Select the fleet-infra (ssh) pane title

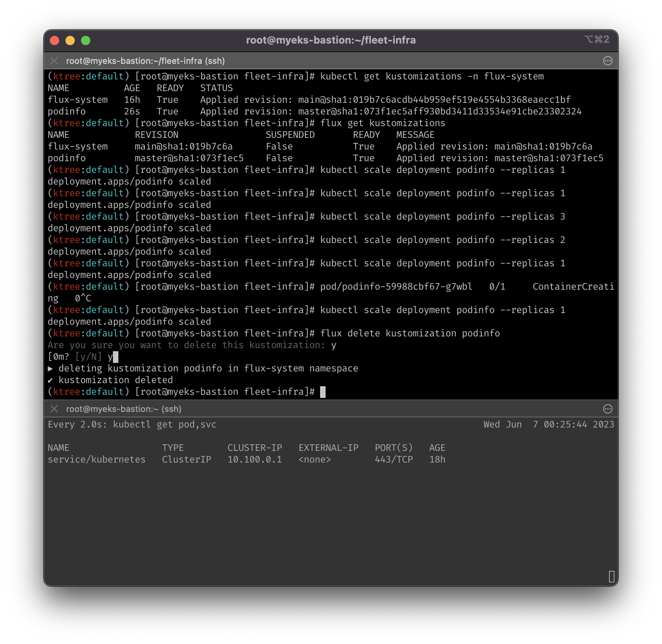tap(145, 61)
